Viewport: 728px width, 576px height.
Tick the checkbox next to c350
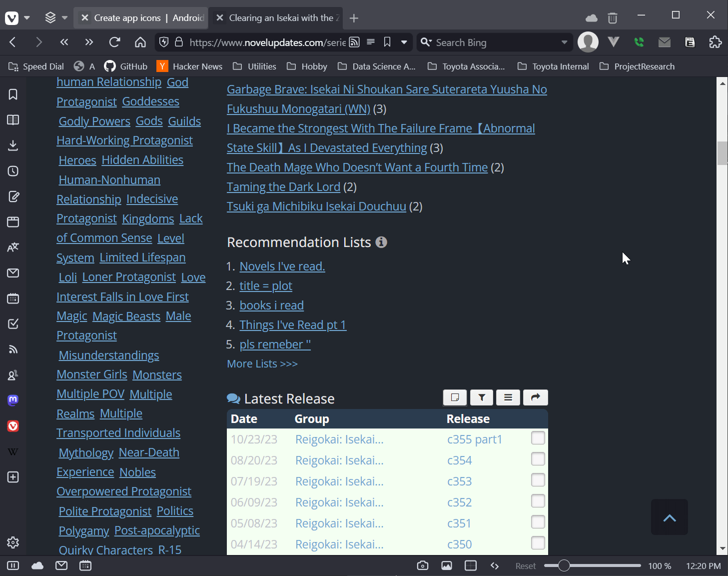pyautogui.click(x=538, y=543)
